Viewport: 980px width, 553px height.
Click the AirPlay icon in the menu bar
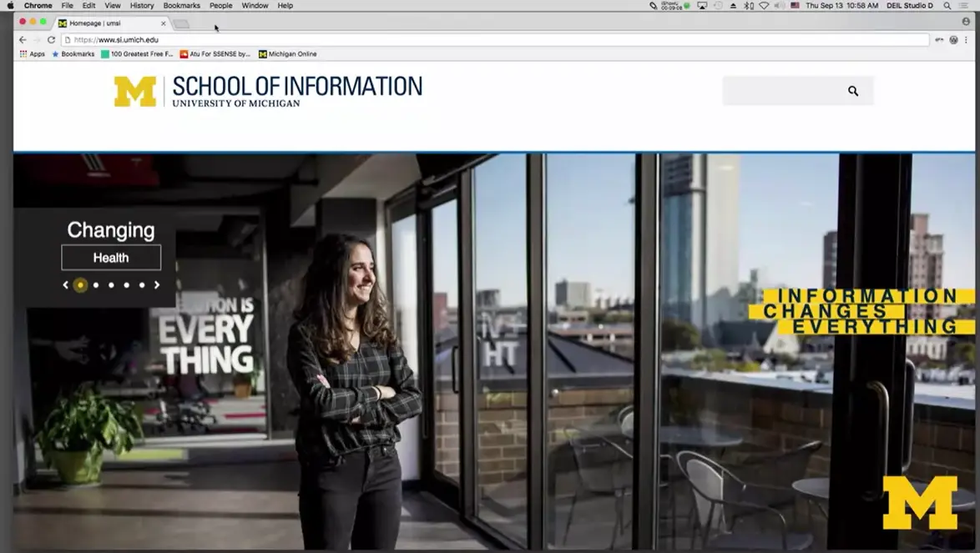tap(701, 5)
